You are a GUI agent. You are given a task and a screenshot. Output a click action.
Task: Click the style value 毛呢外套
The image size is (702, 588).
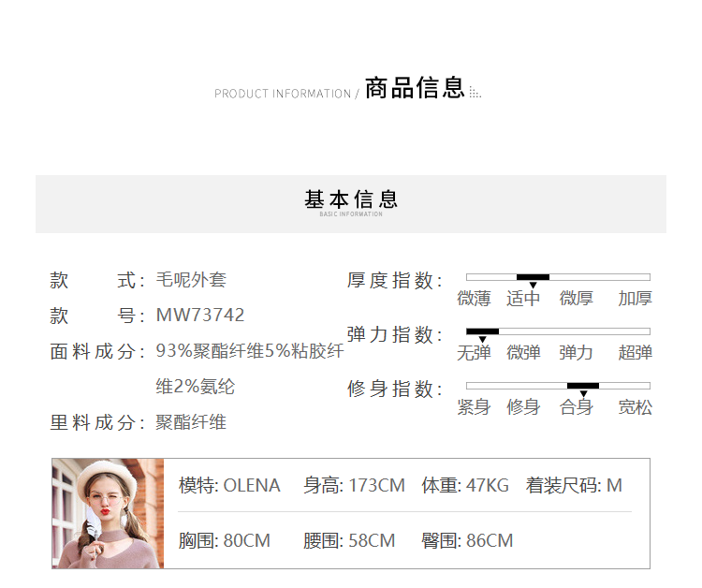(x=191, y=280)
